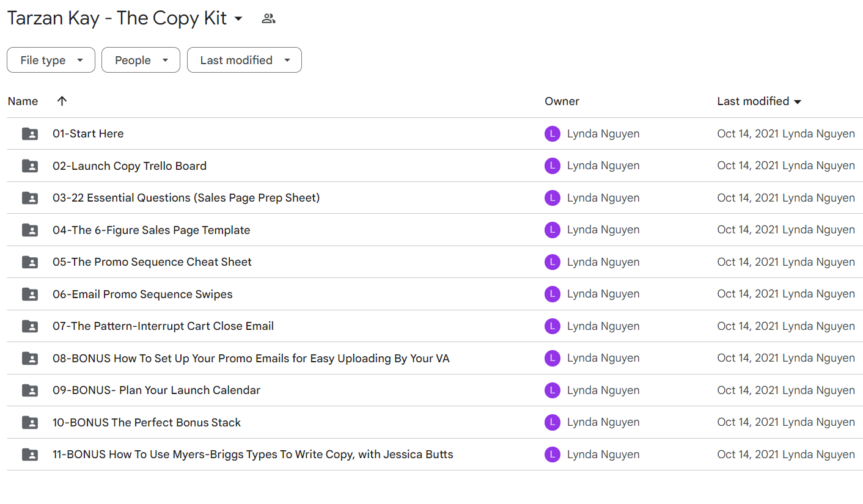The image size is (863, 504).
Task: Click the owner avatar in the 04-The 6-Figure Sales Page row
Action: (x=553, y=230)
